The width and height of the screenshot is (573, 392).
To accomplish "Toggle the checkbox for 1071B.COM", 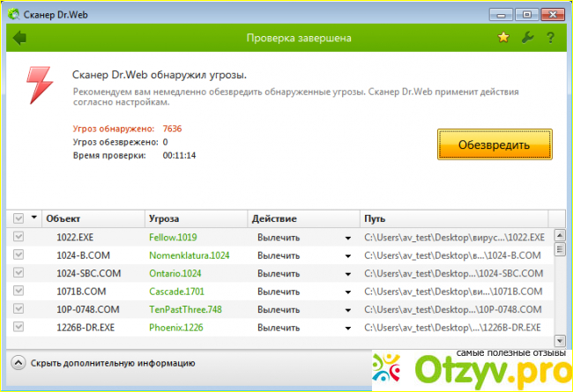I will click(19, 290).
